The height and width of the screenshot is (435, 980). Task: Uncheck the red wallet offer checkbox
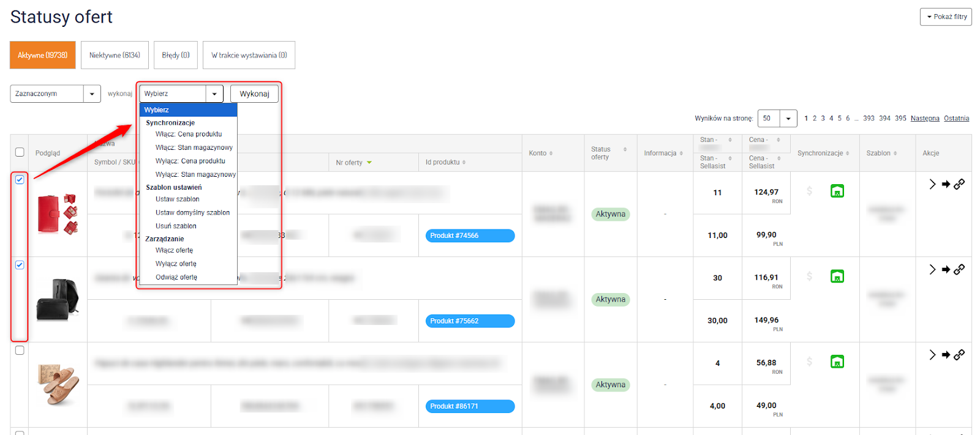pos(20,180)
